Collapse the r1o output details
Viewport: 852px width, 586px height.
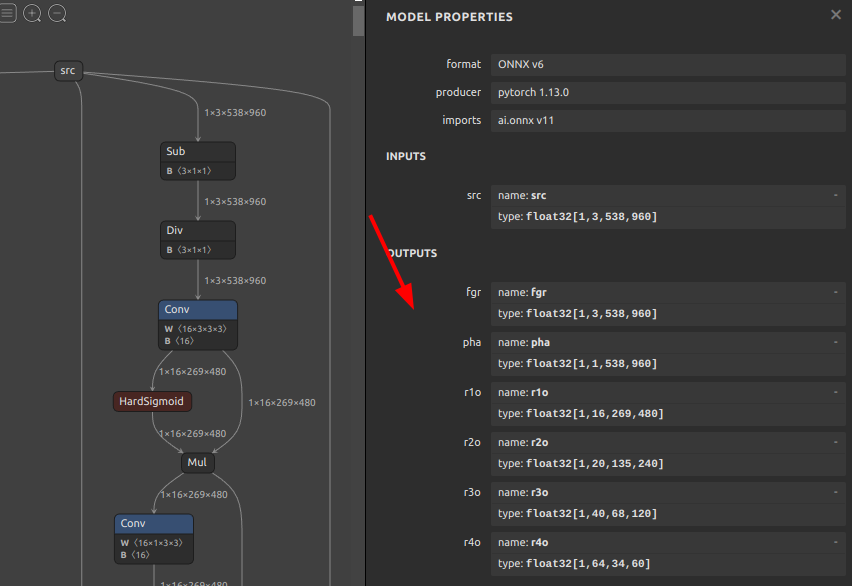click(835, 392)
